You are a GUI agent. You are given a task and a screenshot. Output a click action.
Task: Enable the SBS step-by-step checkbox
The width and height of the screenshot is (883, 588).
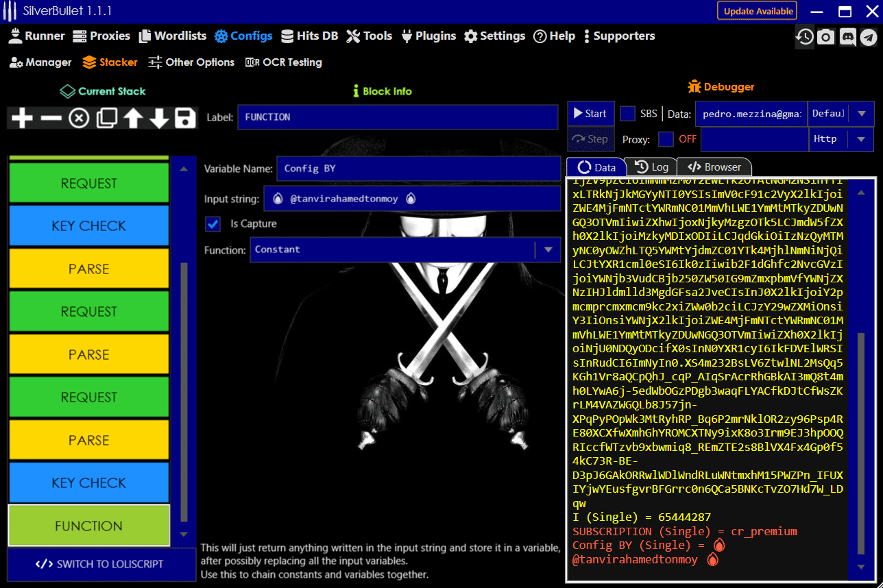tap(627, 114)
